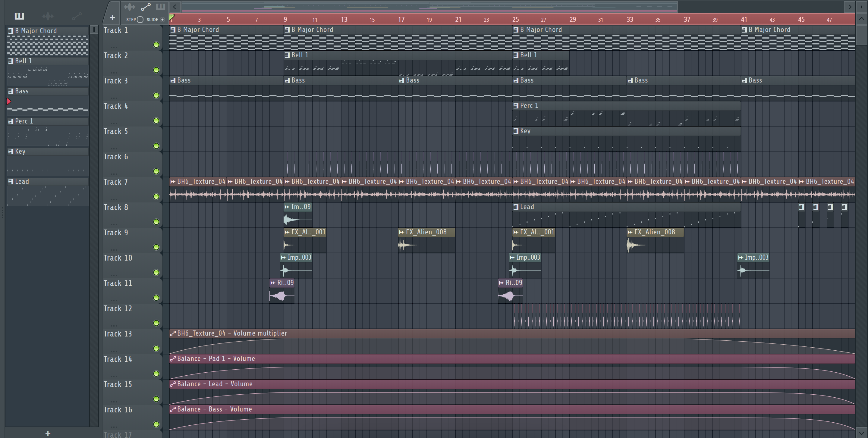Show audio clips in the picker panel
The height and width of the screenshot is (438, 868).
tap(48, 16)
